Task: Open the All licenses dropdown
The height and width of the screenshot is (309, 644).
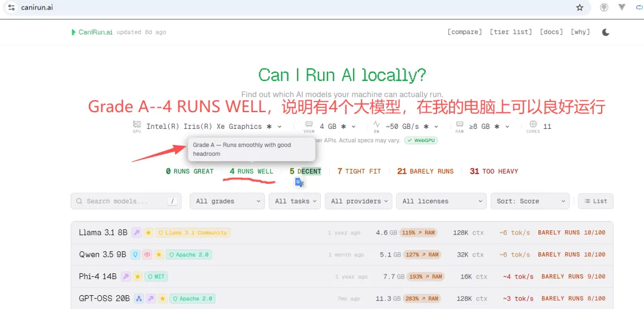Action: (441, 201)
